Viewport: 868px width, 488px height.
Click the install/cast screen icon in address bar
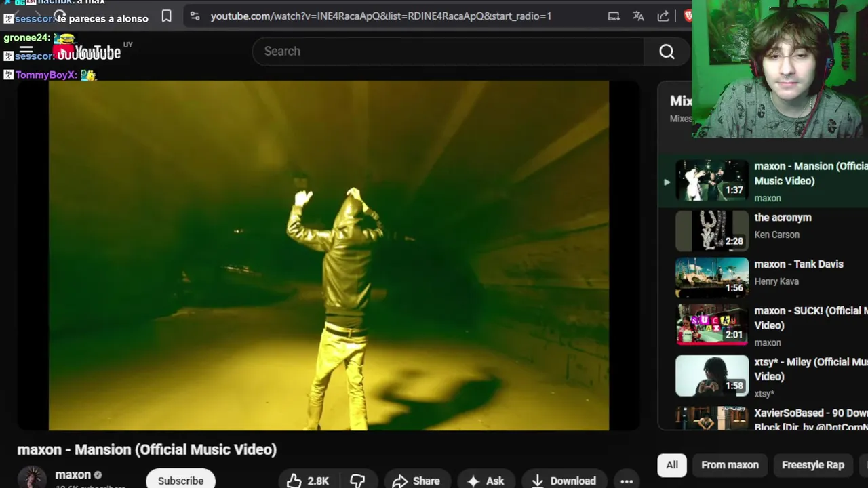[x=614, y=16]
